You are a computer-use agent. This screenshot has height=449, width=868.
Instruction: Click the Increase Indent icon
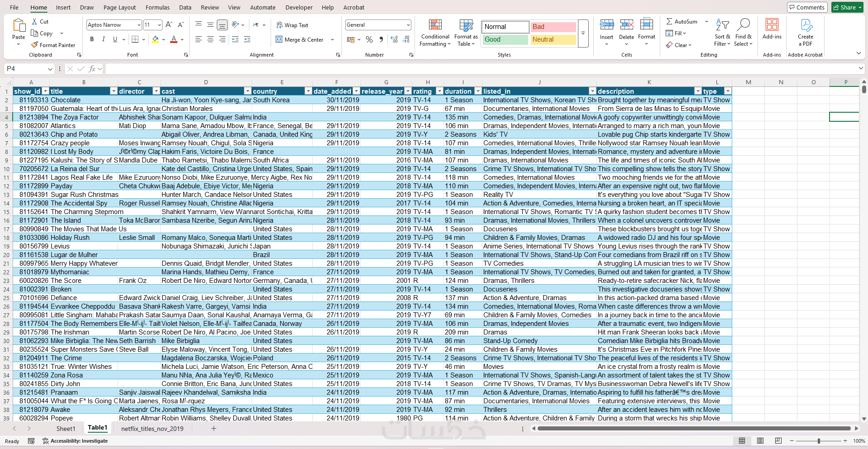tap(247, 39)
